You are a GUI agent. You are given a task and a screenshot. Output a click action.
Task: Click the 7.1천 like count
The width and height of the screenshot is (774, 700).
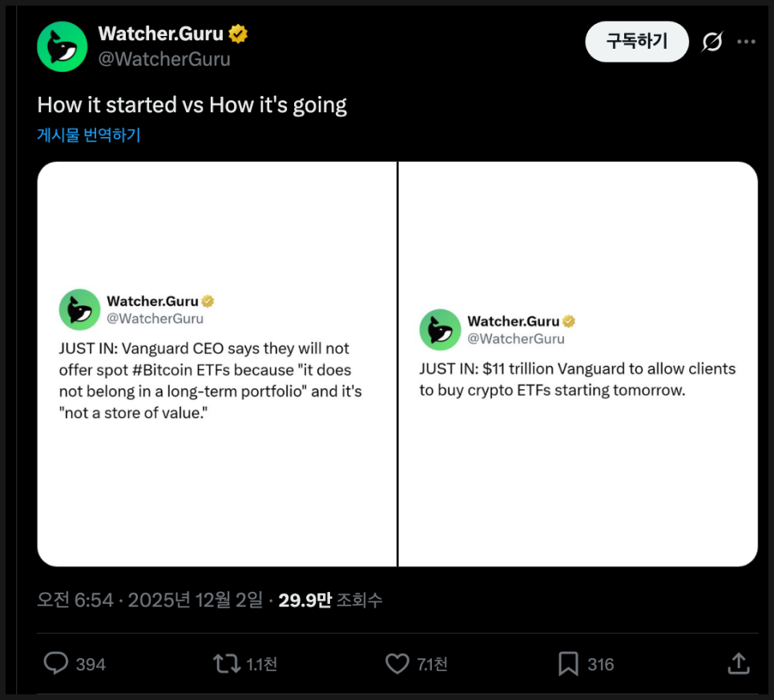pos(433,664)
